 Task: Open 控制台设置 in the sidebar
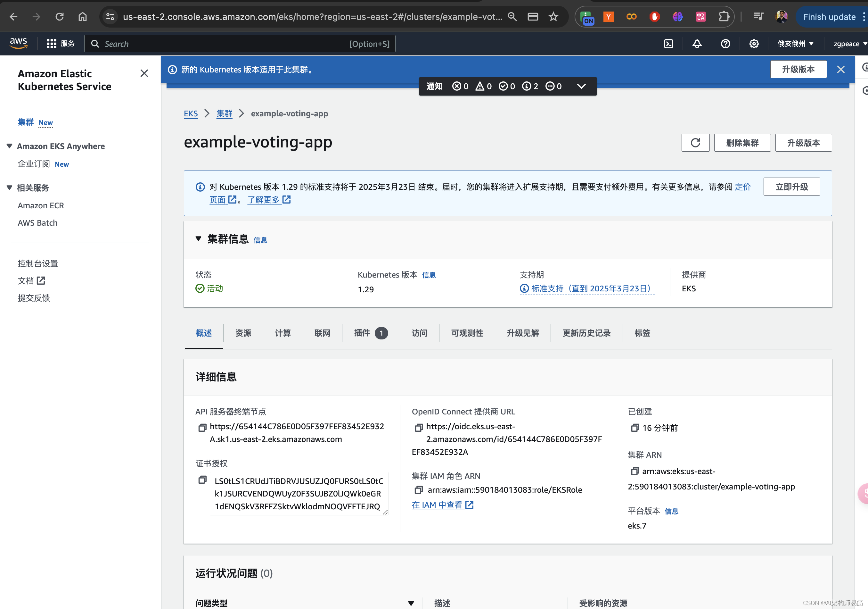pos(38,263)
